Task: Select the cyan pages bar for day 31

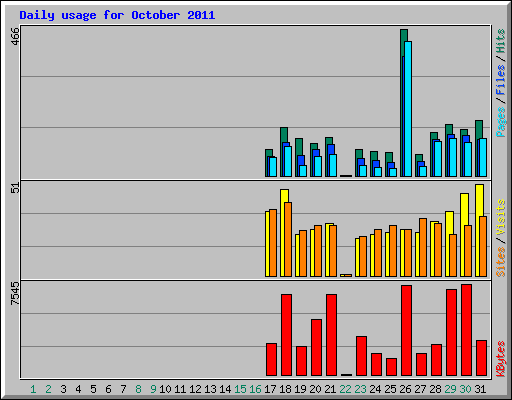Action: [483, 157]
